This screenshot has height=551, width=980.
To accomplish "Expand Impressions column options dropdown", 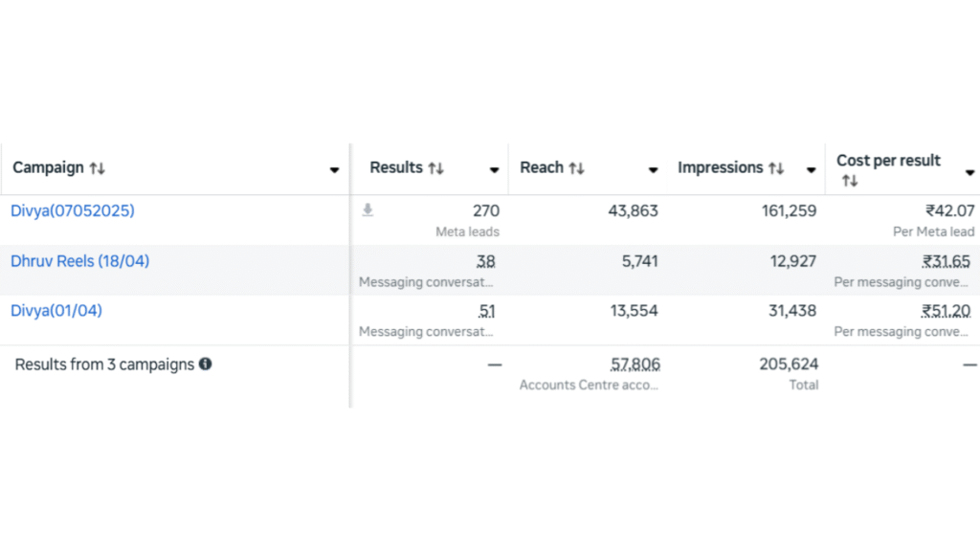I will point(811,170).
